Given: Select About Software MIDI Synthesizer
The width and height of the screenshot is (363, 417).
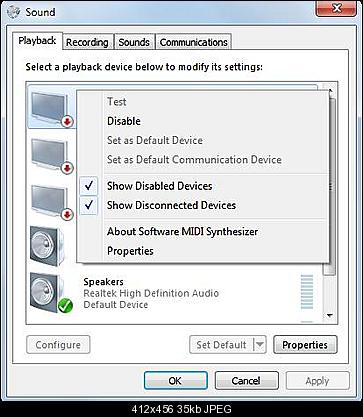Looking at the screenshot, I should pos(182,231).
